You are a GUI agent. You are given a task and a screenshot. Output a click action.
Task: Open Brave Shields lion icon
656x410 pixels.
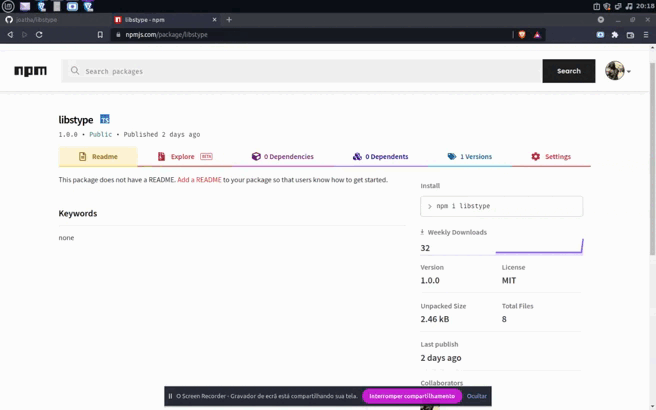pos(522,35)
